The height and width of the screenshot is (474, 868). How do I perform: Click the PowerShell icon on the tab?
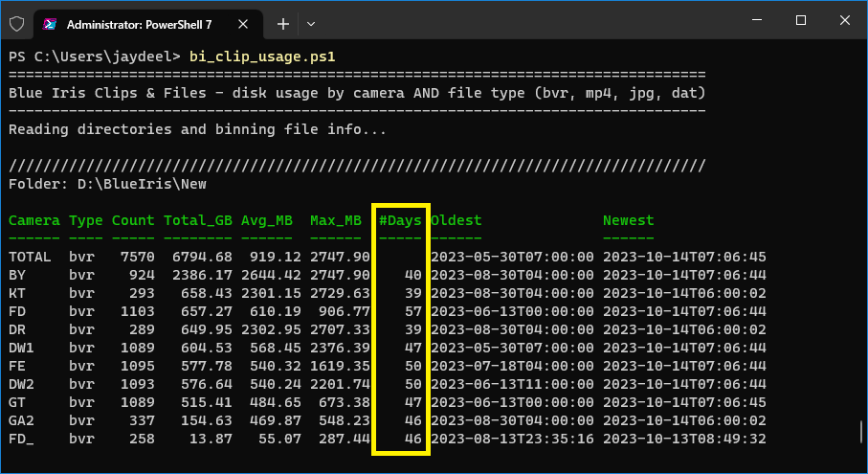(50, 24)
